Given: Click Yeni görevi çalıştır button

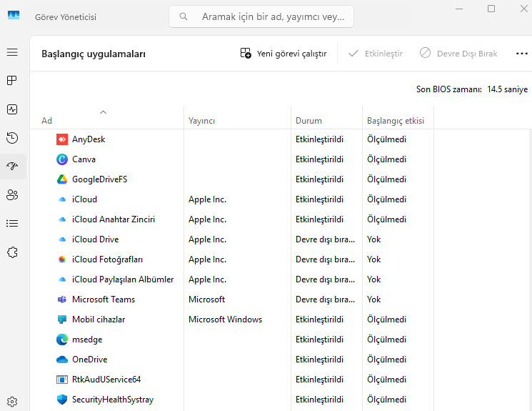Looking at the screenshot, I should 283,54.
